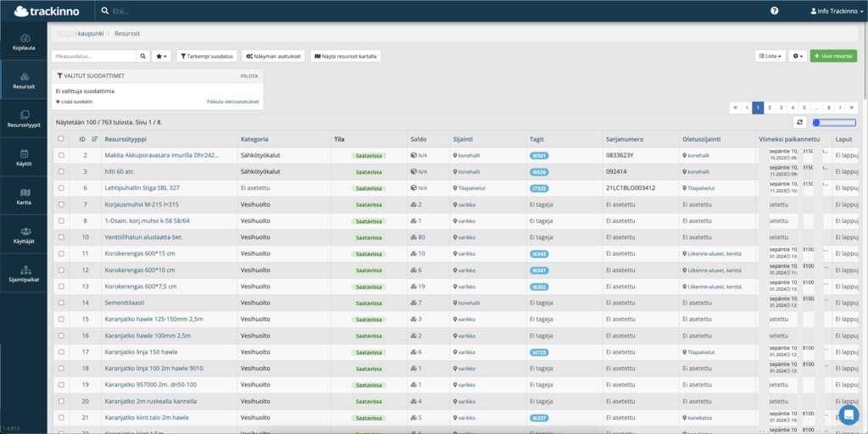Screen dimensions: 868x434
Task: Toggle the select-all checkbox in table header
Action: (60, 139)
